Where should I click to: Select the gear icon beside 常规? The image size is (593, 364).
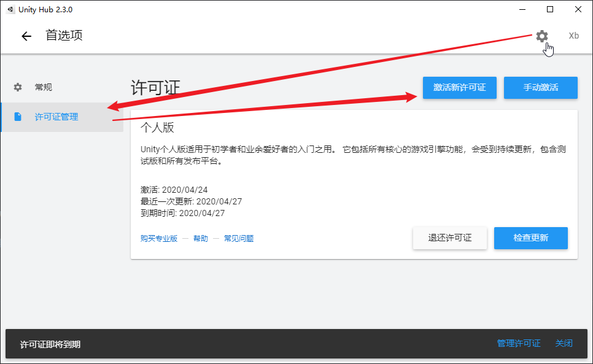pyautogui.click(x=17, y=87)
